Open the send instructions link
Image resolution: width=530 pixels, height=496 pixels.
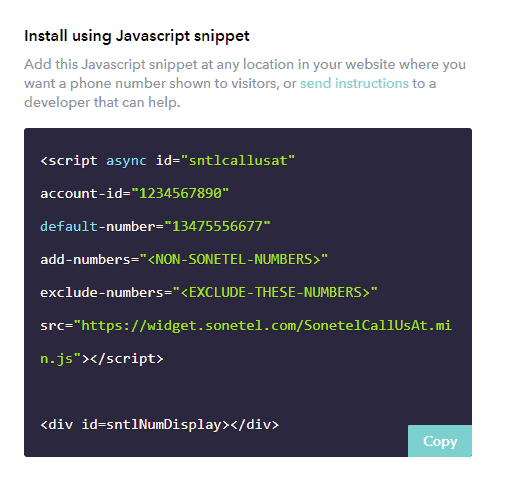[354, 83]
